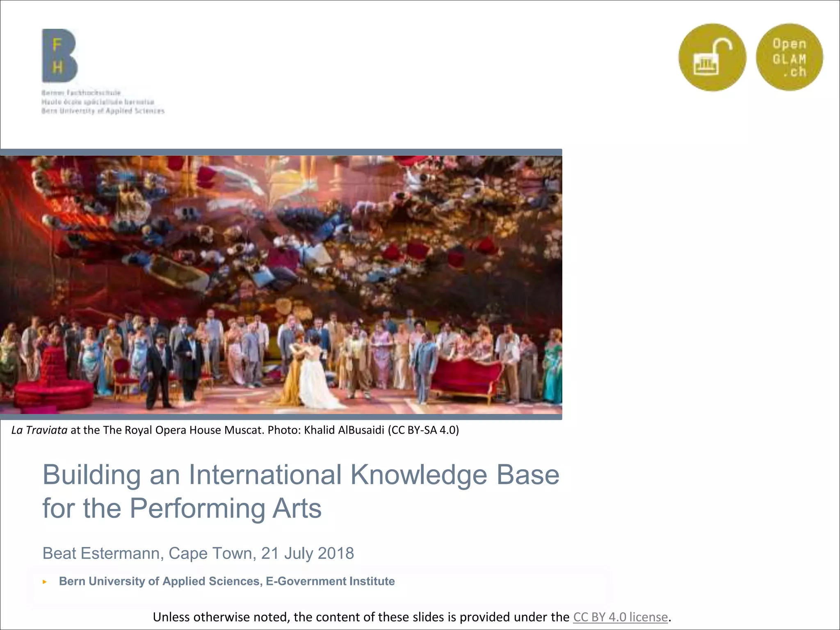Click the blue-gray bar above the photo
The width and height of the screenshot is (840, 630).
(x=281, y=152)
